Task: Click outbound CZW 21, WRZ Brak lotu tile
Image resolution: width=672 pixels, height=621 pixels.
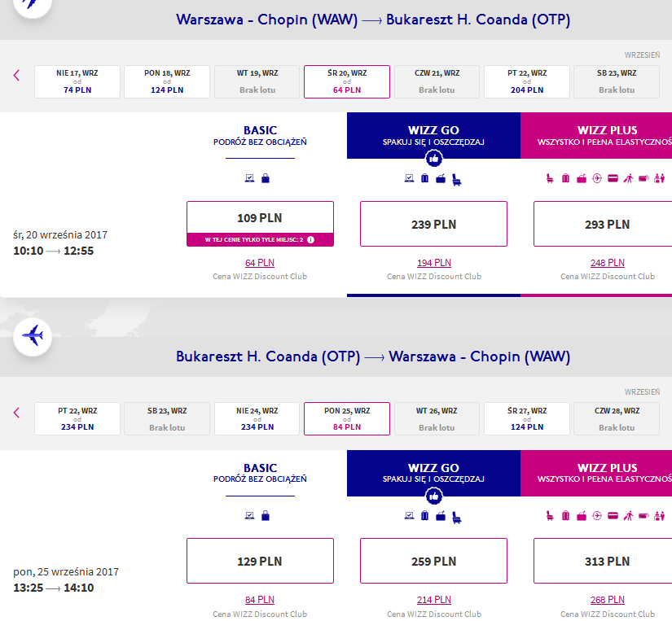Action: pos(437,82)
